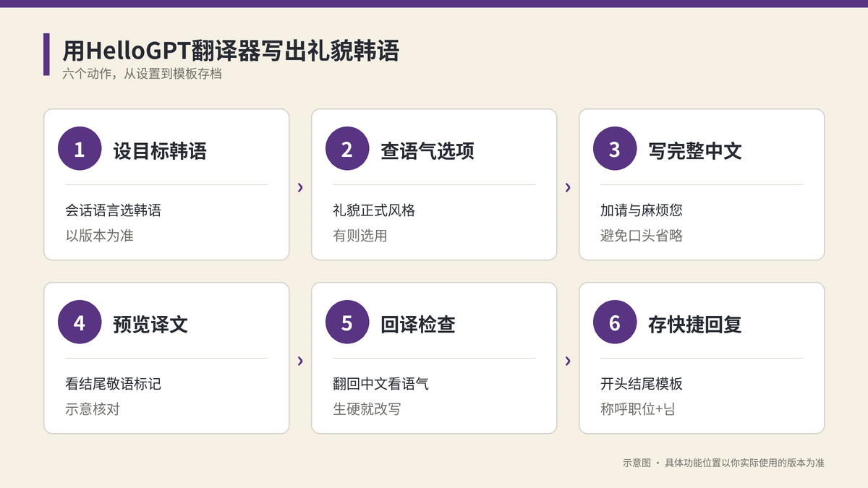
Task: Click the grey note "示意核对"
Action: click(x=93, y=408)
